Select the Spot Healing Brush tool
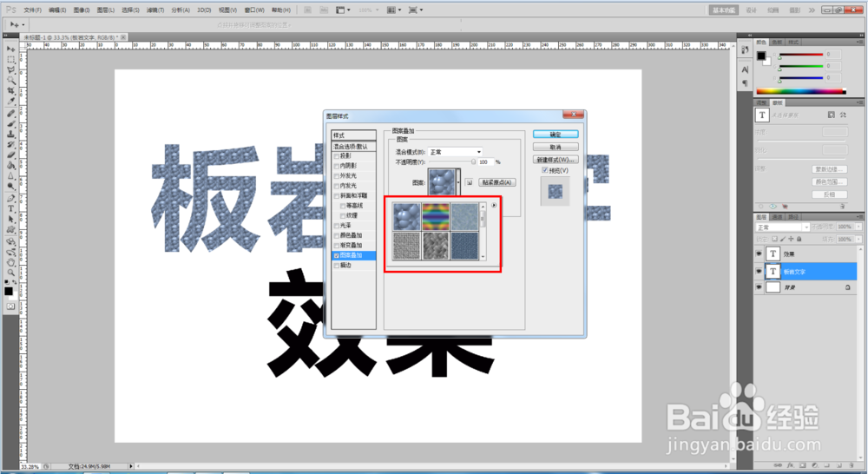The width and height of the screenshot is (868, 474). [10, 114]
